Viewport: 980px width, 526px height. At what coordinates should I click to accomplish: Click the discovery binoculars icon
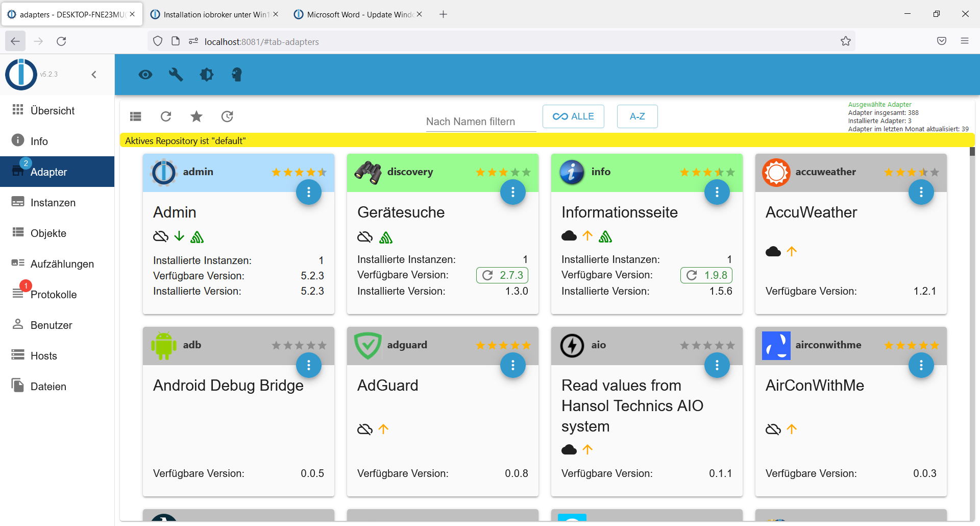tap(368, 172)
